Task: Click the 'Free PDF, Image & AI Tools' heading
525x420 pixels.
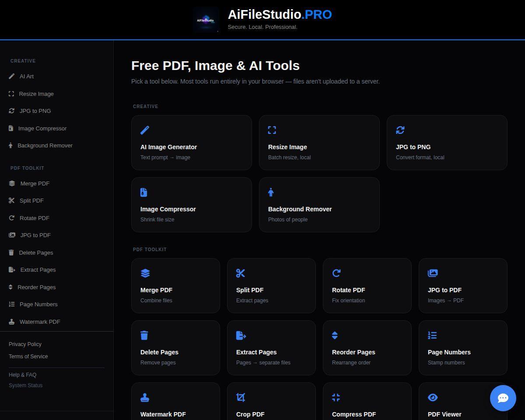Action: point(216,66)
